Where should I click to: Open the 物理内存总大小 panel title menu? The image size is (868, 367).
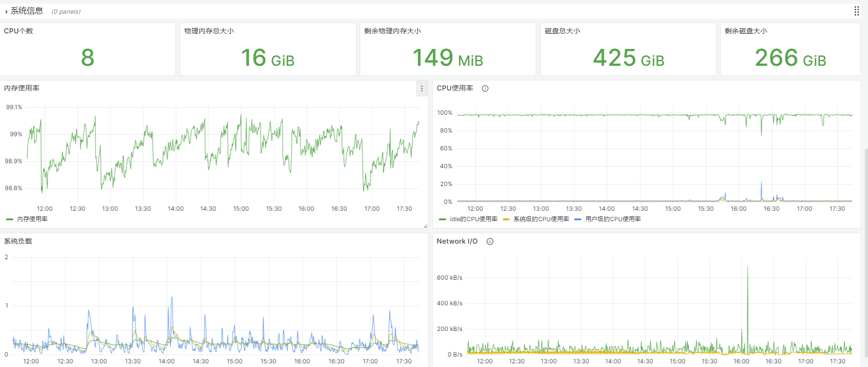(x=209, y=31)
